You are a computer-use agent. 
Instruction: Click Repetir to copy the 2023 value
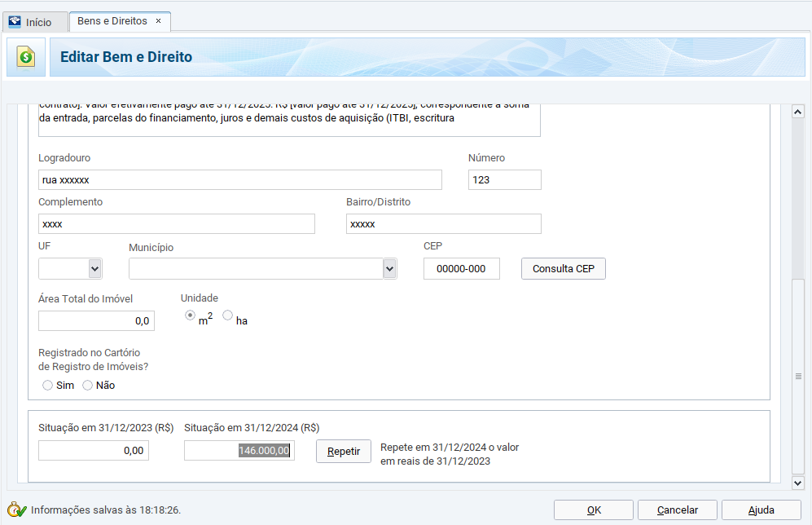click(x=343, y=452)
